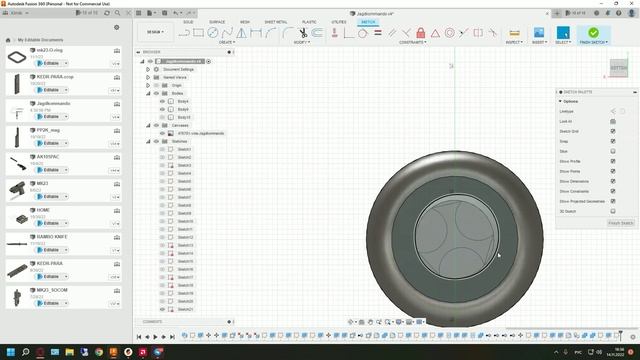Click the Inspect measure icon
This screenshot has width=640, height=360.
(x=514, y=33)
